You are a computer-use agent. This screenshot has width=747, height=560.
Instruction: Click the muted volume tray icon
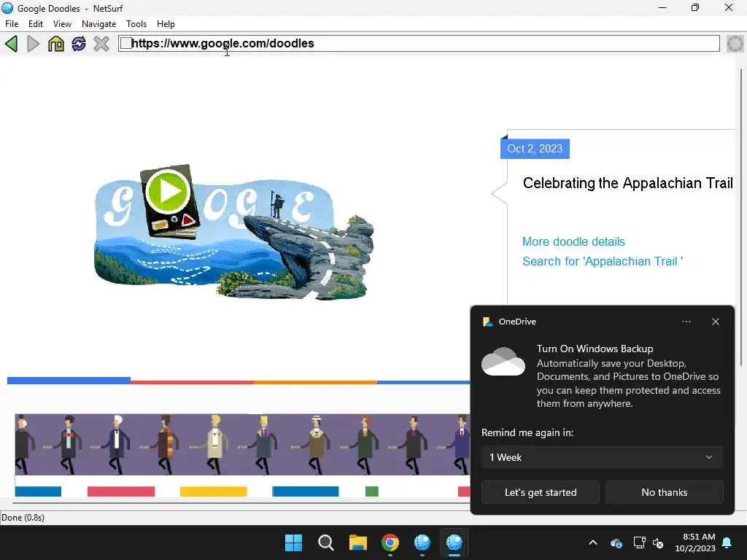[x=659, y=542]
